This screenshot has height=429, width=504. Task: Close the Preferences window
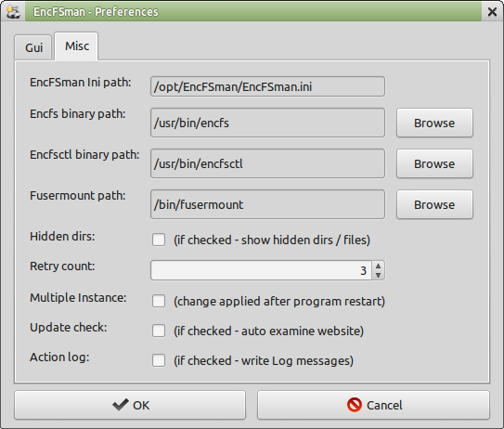click(x=492, y=12)
